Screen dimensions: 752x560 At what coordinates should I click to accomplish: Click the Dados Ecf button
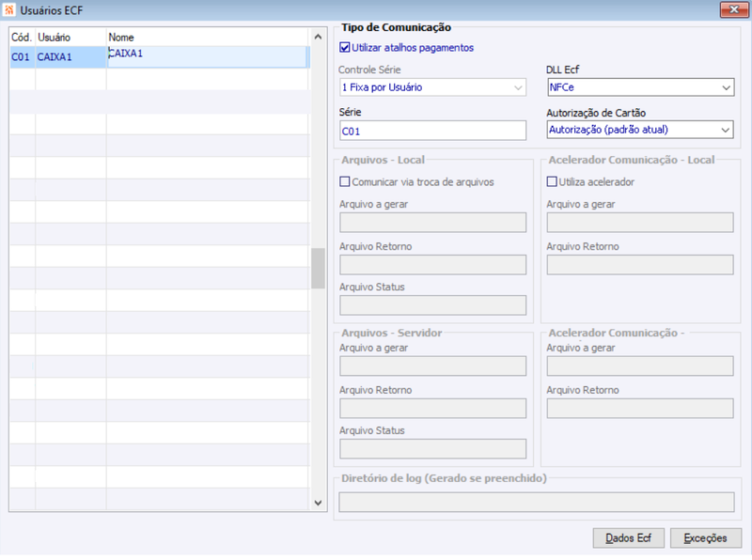pyautogui.click(x=628, y=538)
